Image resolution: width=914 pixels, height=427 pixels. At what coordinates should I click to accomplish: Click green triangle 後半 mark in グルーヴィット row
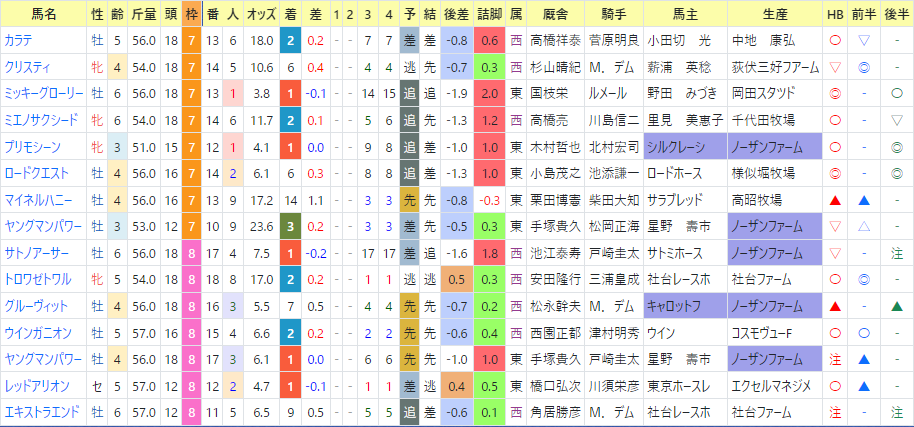click(x=897, y=307)
